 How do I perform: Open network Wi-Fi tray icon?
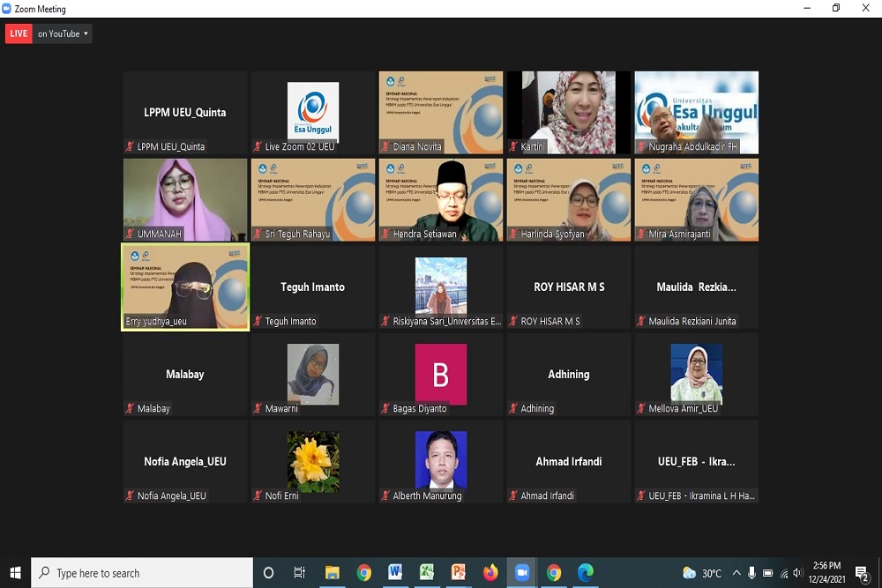783,573
